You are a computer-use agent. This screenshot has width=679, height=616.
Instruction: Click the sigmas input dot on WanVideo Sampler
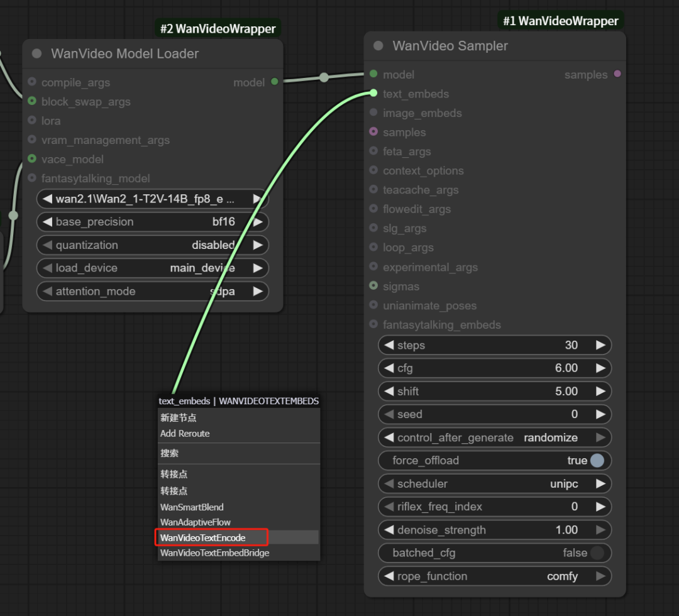tap(373, 286)
